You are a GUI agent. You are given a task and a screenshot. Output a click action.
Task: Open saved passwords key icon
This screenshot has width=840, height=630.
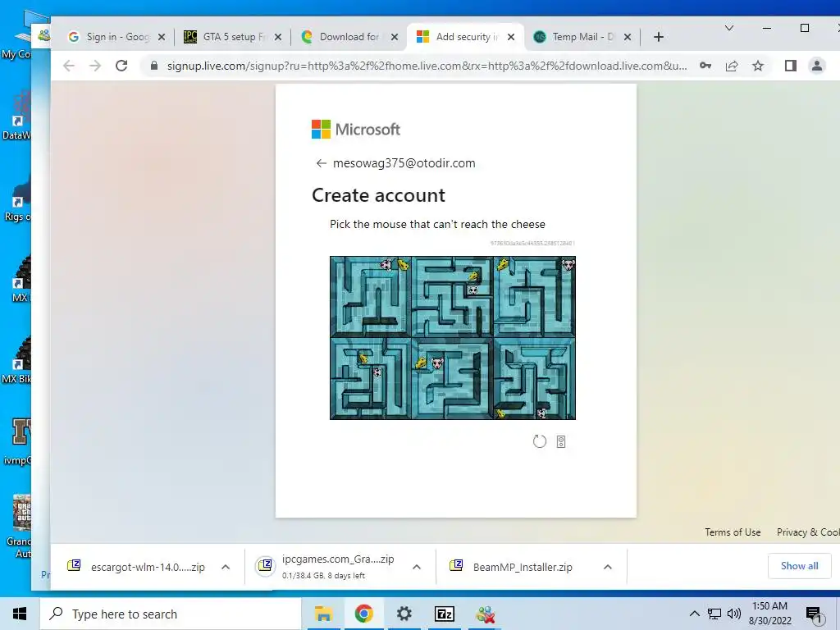click(x=705, y=66)
